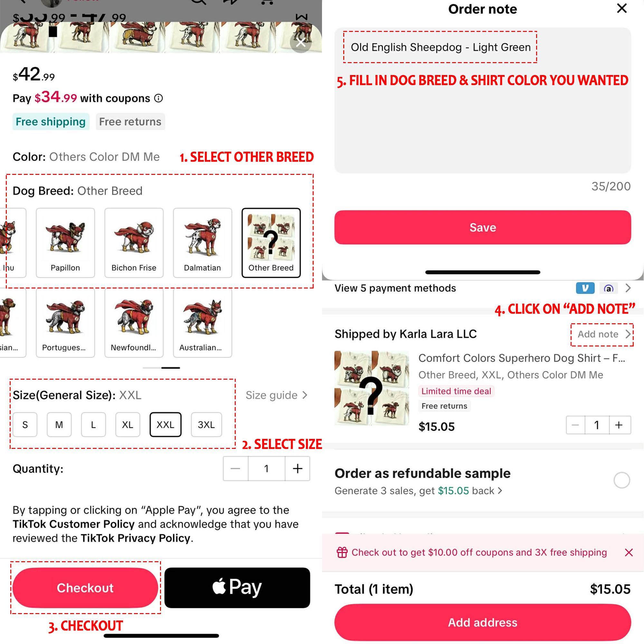
Task: Select size 3XL
Action: (206, 425)
